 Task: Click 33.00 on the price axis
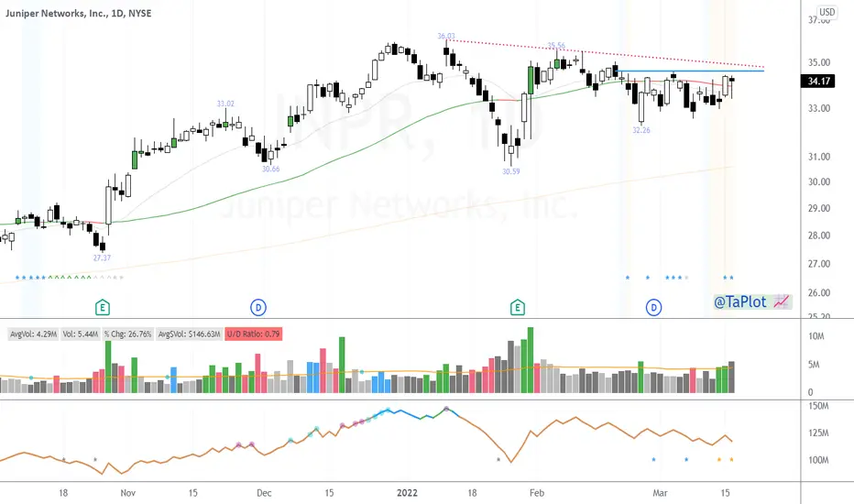[819, 108]
